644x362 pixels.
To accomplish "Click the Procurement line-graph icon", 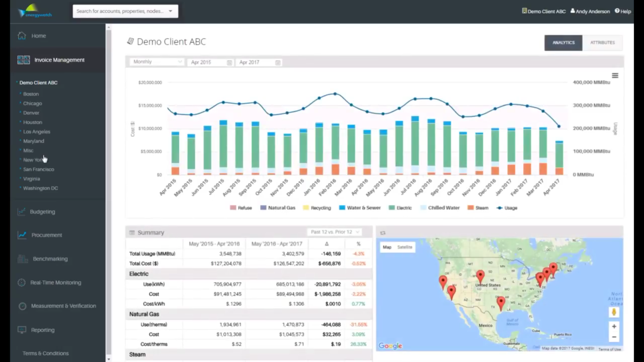I will pos(22,235).
